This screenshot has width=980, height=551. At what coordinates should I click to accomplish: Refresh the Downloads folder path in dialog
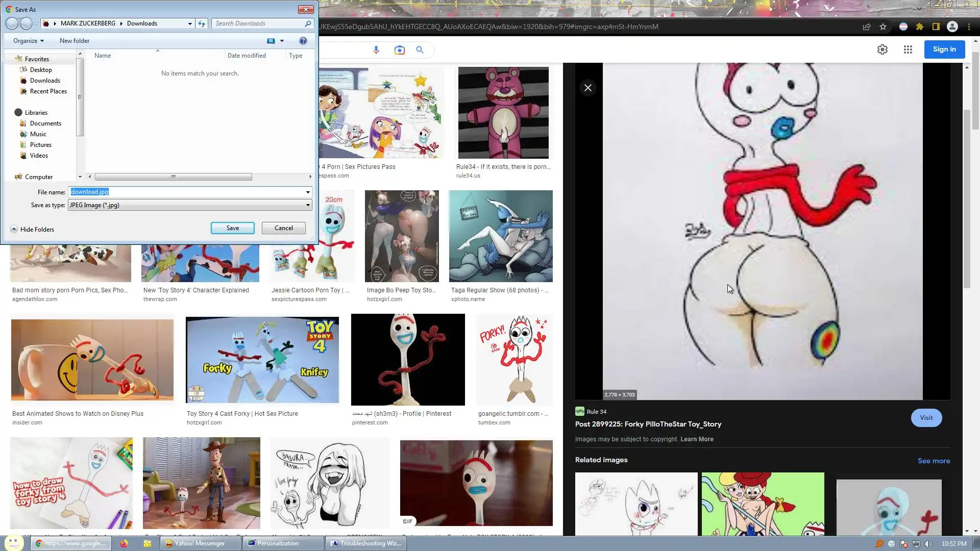[202, 23]
